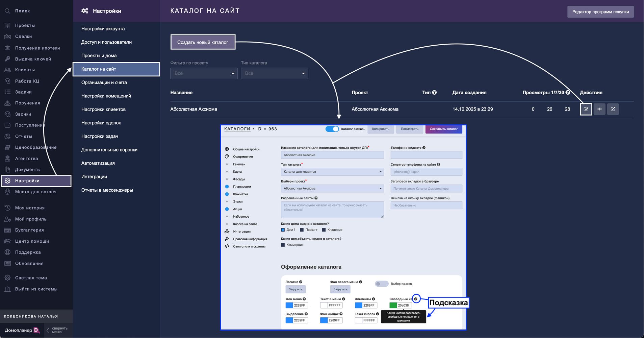Image resolution: width=644 pixels, height=338 pixels.
Task: Click Редактор программ покупки button
Action: tap(600, 12)
